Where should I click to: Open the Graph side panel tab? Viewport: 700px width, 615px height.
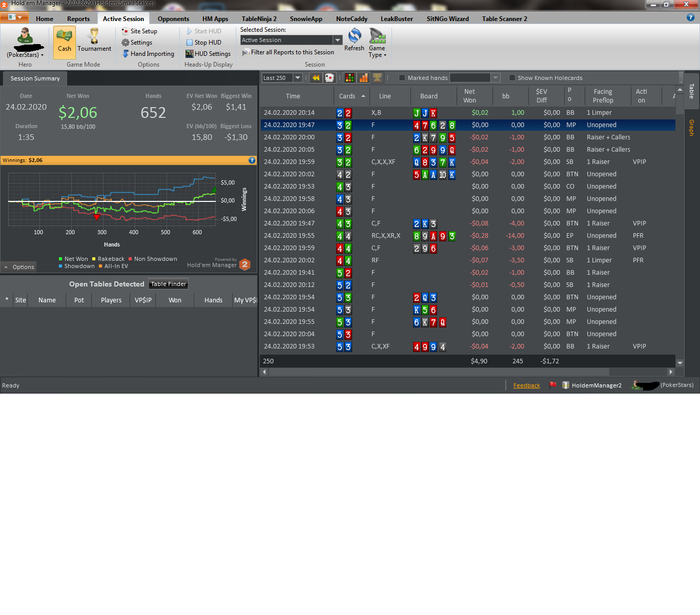click(x=691, y=128)
